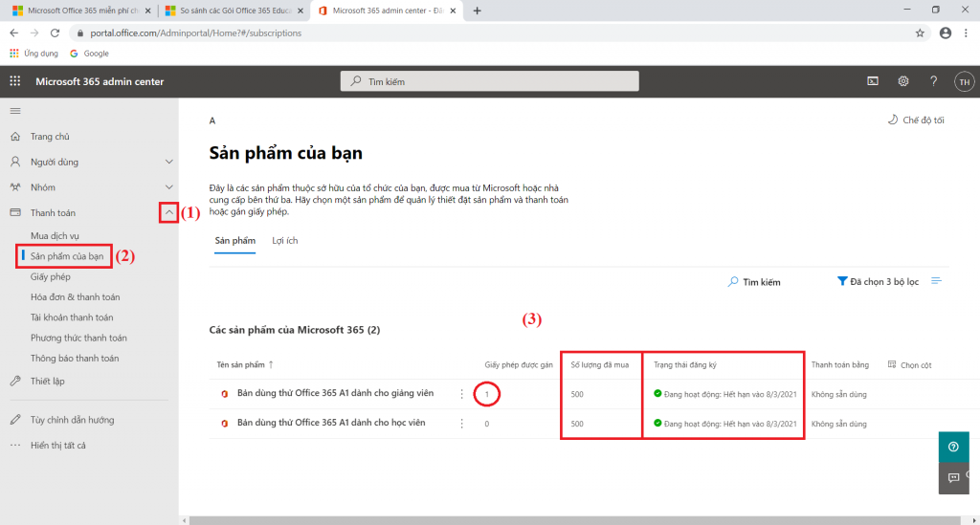Open Cloud Shell icon in header
980x525 pixels.
click(873, 81)
